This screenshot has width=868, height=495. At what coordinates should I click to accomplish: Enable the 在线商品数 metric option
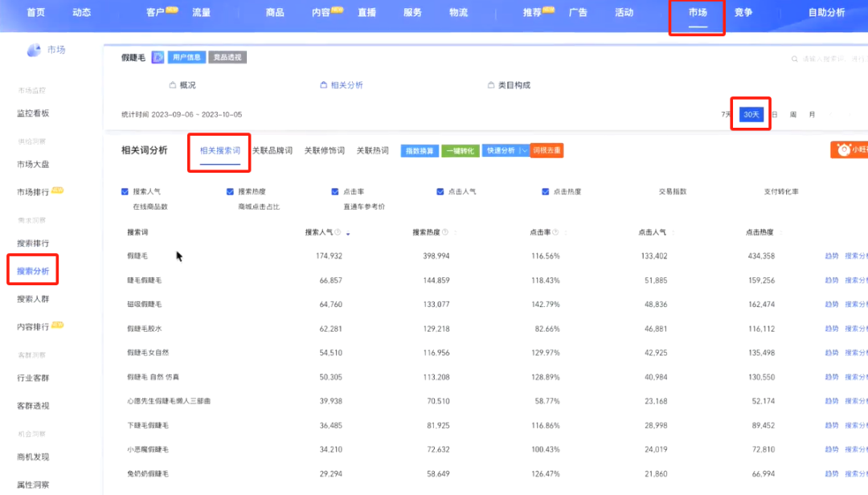pos(150,207)
